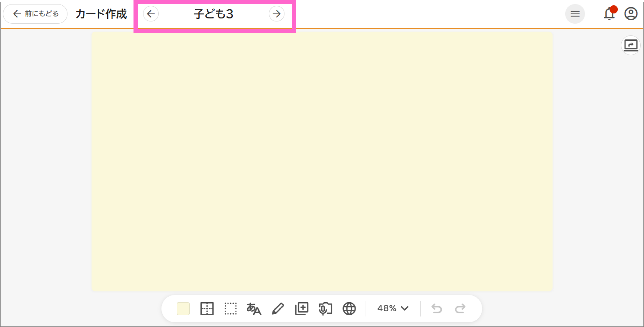Screen dimensions: 644x327
Task: Redo the last action
Action: point(460,308)
